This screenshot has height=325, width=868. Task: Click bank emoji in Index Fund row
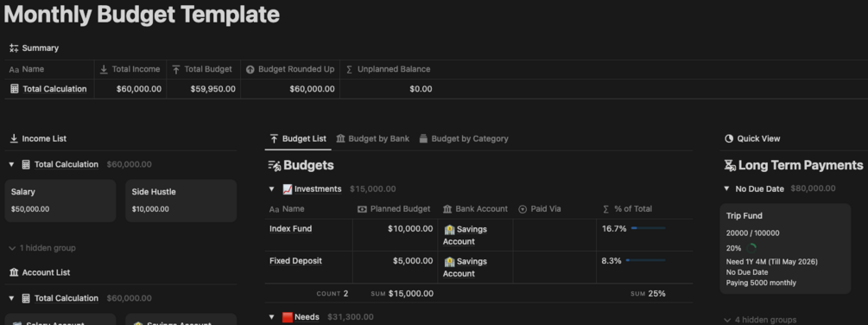tap(449, 229)
